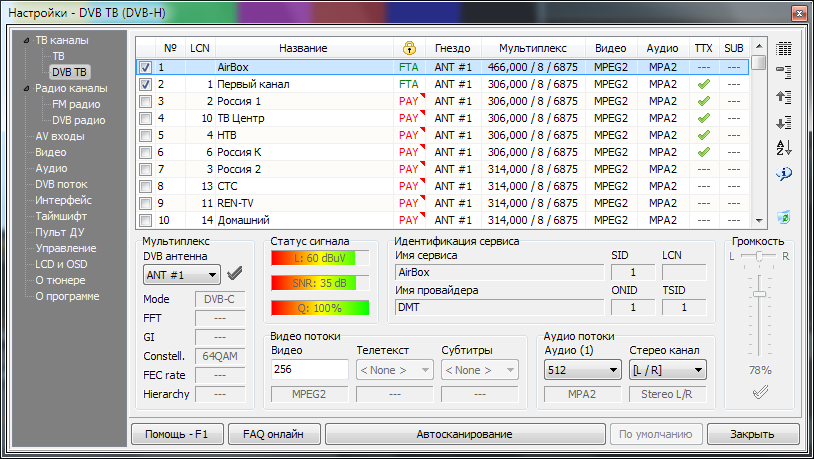Uncheck the AirBox channel checkbox
Image resolution: width=814 pixels, height=459 pixels.
tap(146, 68)
